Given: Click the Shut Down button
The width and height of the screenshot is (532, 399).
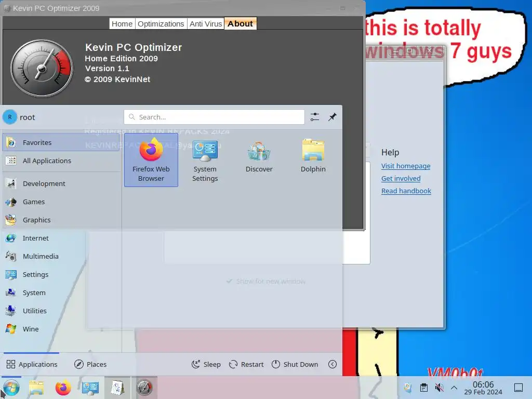Looking at the screenshot, I should [x=295, y=364].
